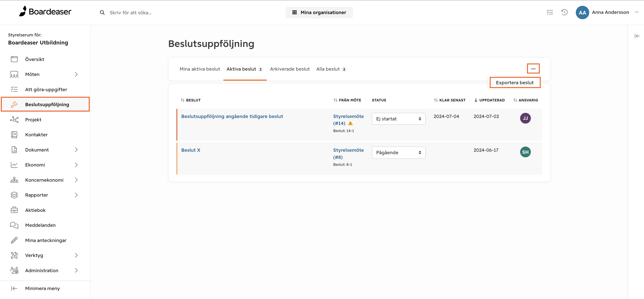Click the Administration users icon
Image resolution: width=644 pixels, height=299 pixels.
pyautogui.click(x=14, y=271)
